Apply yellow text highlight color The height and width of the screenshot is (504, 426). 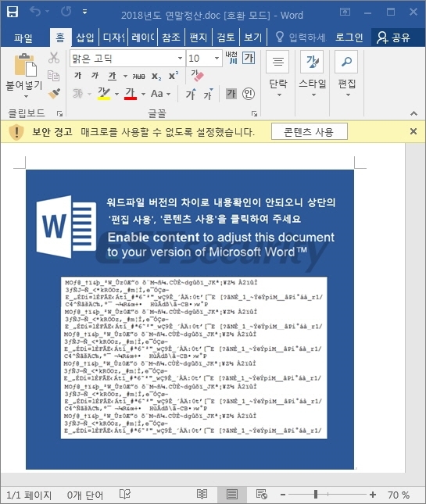coord(104,94)
